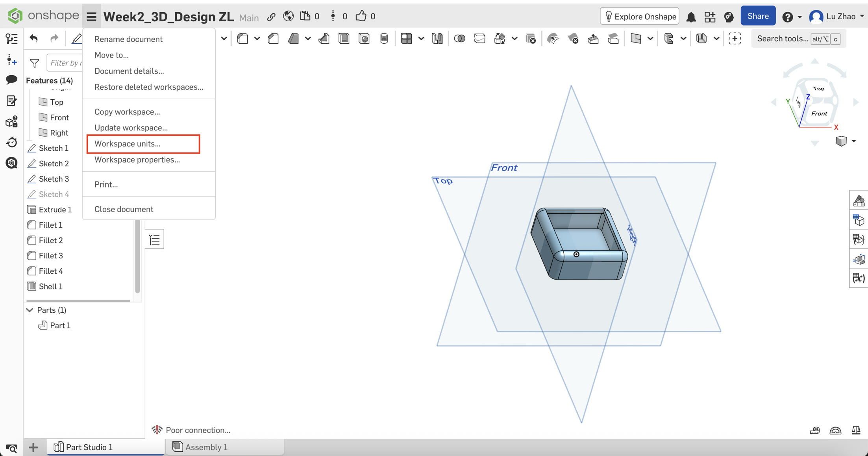This screenshot has height=456, width=868.
Task: Toggle the feature list filter
Action: 34,63
